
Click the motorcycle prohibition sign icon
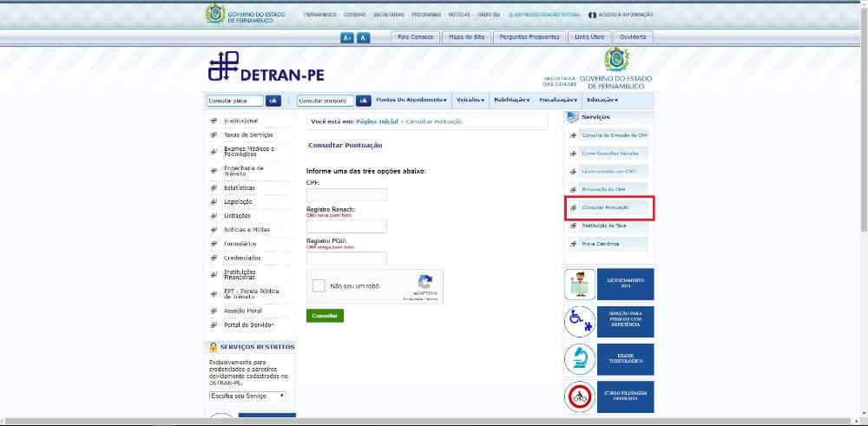click(x=580, y=397)
